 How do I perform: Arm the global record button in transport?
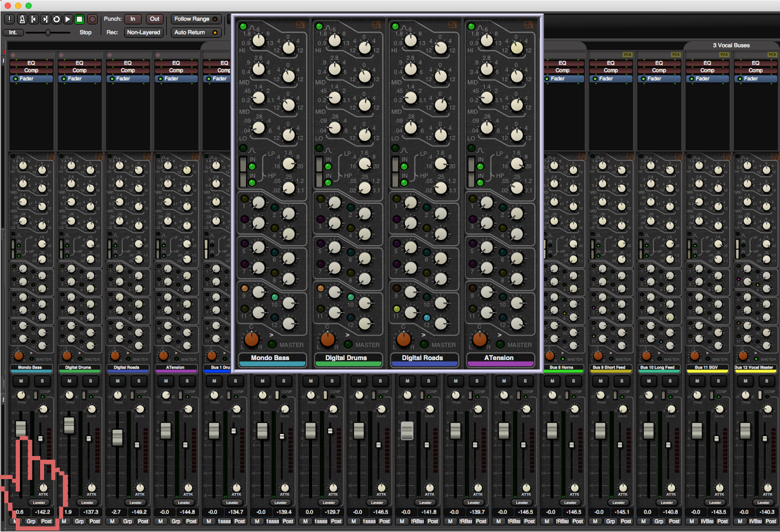click(x=92, y=19)
